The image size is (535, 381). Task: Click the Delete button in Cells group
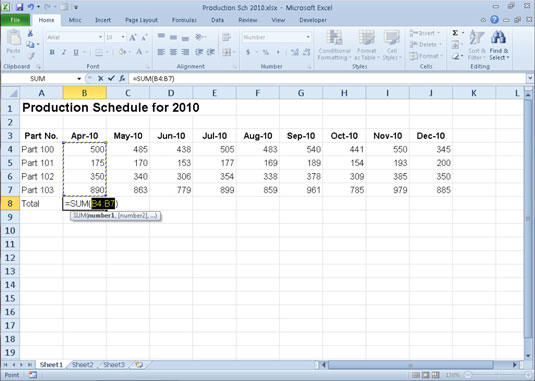(425, 45)
